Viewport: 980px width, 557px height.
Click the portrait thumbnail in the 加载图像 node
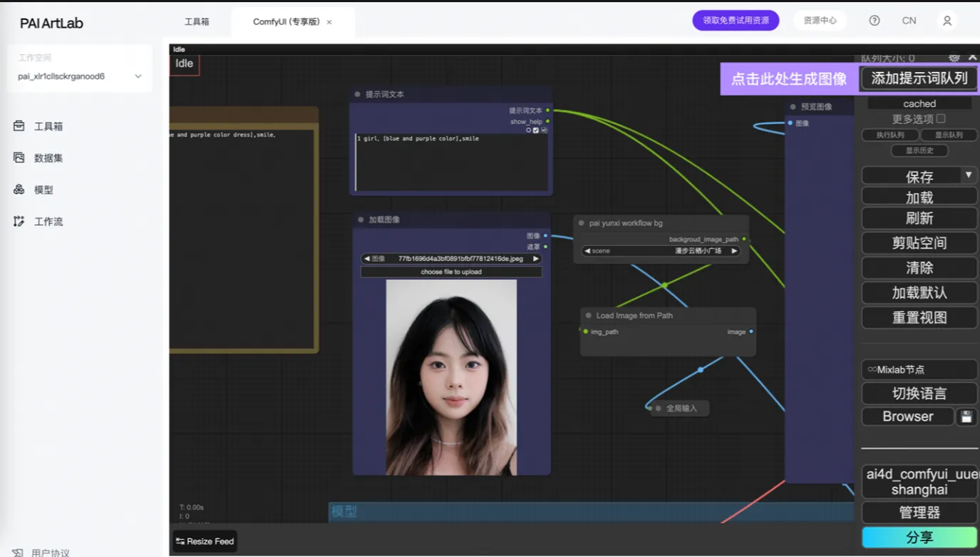[450, 374]
